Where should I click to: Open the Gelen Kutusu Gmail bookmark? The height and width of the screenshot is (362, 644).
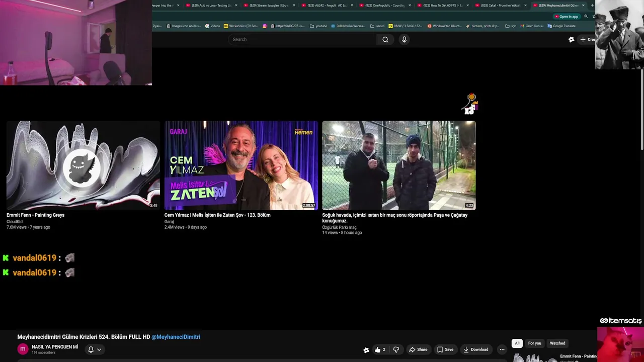(532, 26)
